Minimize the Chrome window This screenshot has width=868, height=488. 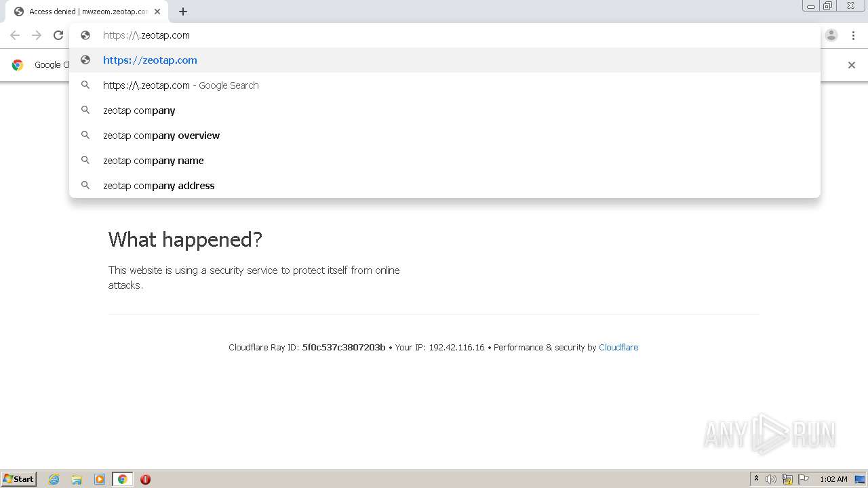[x=811, y=6]
